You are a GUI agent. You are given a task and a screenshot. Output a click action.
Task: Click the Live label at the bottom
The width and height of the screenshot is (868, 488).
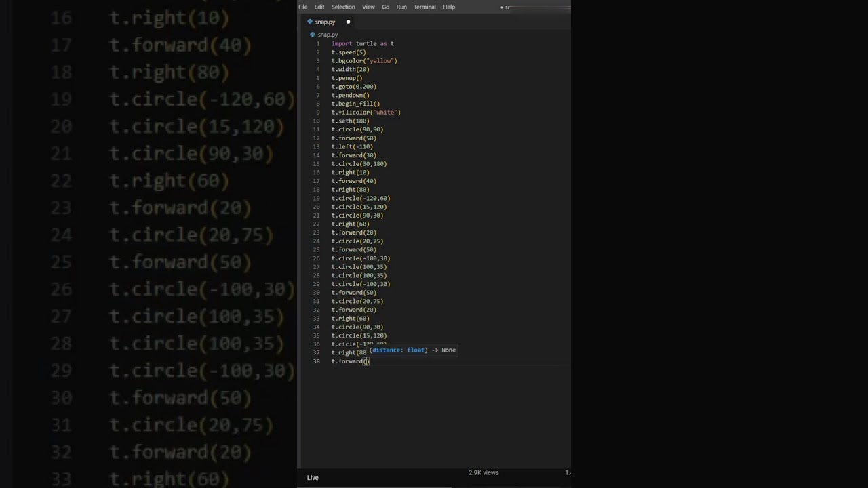[313, 477]
